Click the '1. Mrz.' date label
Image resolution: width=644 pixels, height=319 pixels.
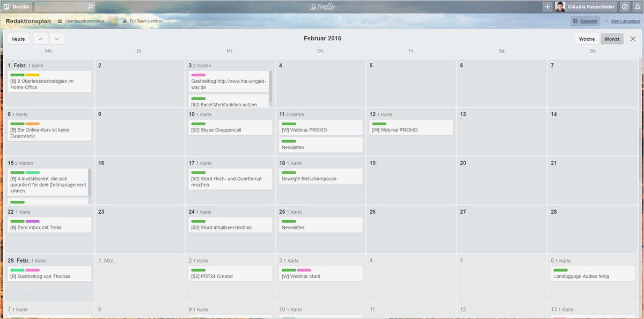(106, 260)
